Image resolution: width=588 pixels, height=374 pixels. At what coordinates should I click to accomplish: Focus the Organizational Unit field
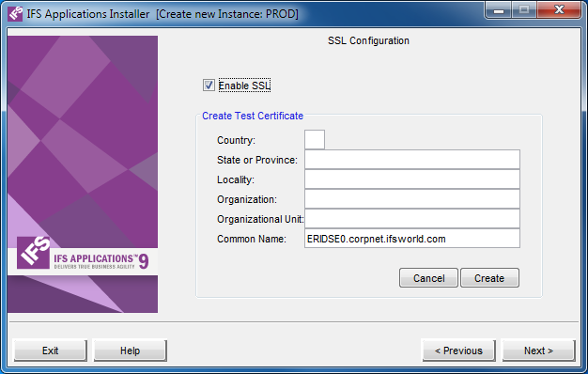(412, 219)
